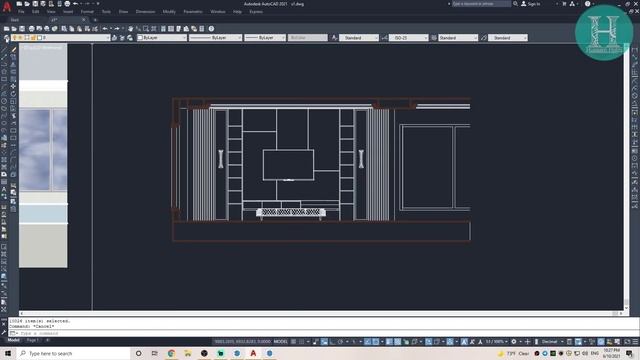
Task: Open the Parametric menu
Action: pos(193,12)
